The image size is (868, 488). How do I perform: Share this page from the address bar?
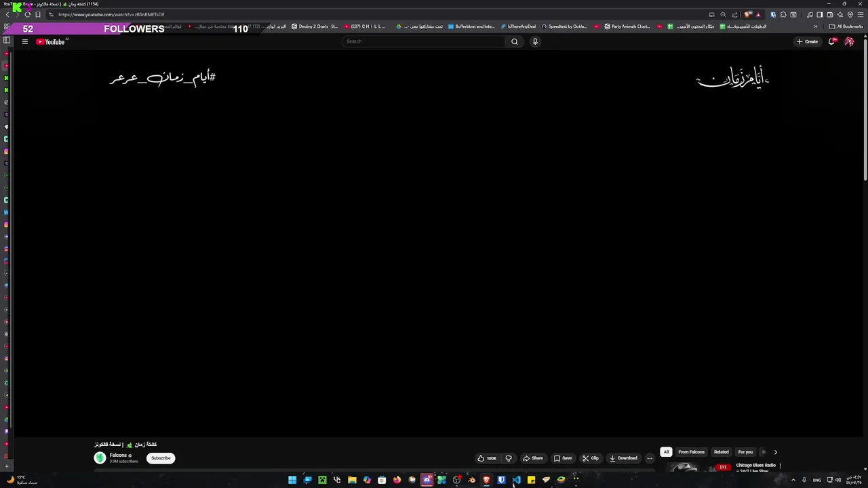coord(734,14)
